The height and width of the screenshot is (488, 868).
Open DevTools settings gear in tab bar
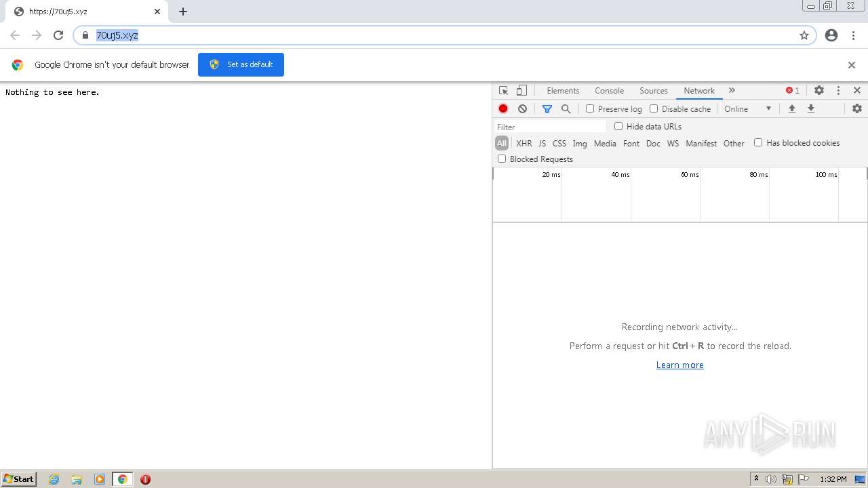pos(819,90)
